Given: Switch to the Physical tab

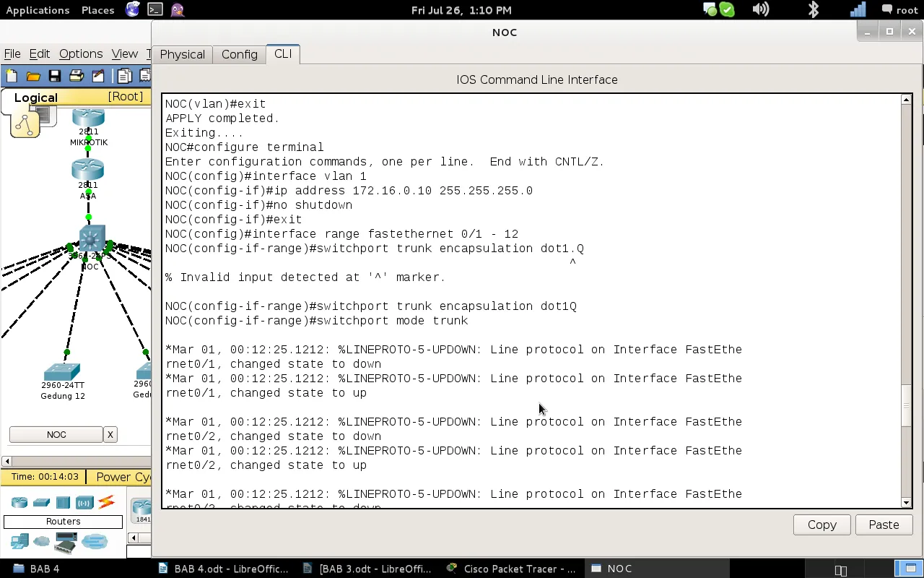Looking at the screenshot, I should [x=182, y=54].
